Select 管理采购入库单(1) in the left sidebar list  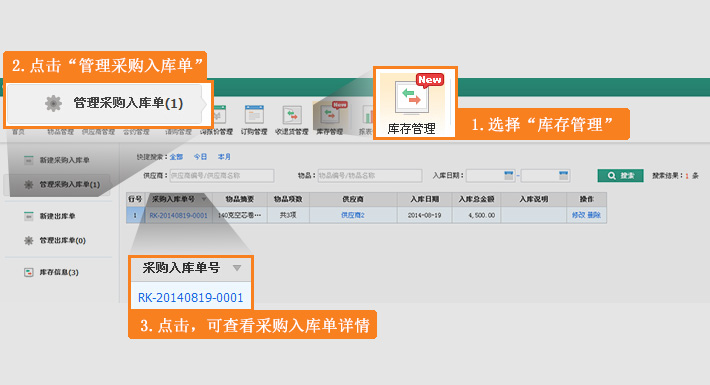(x=57, y=184)
